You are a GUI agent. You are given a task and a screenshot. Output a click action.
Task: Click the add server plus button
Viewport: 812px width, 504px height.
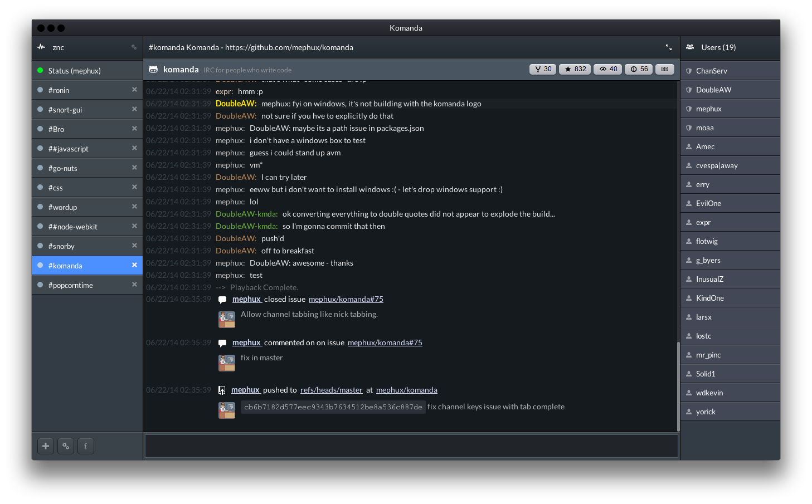click(46, 446)
